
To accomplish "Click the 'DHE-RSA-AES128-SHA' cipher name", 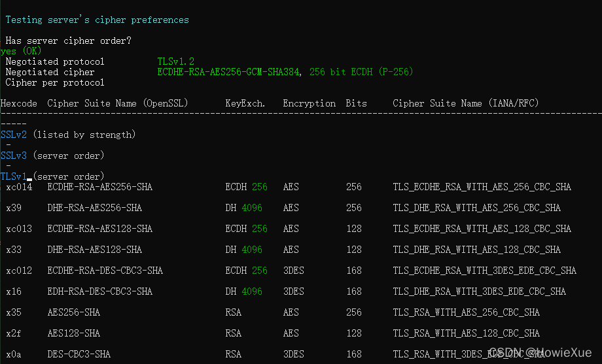I will (x=94, y=250).
